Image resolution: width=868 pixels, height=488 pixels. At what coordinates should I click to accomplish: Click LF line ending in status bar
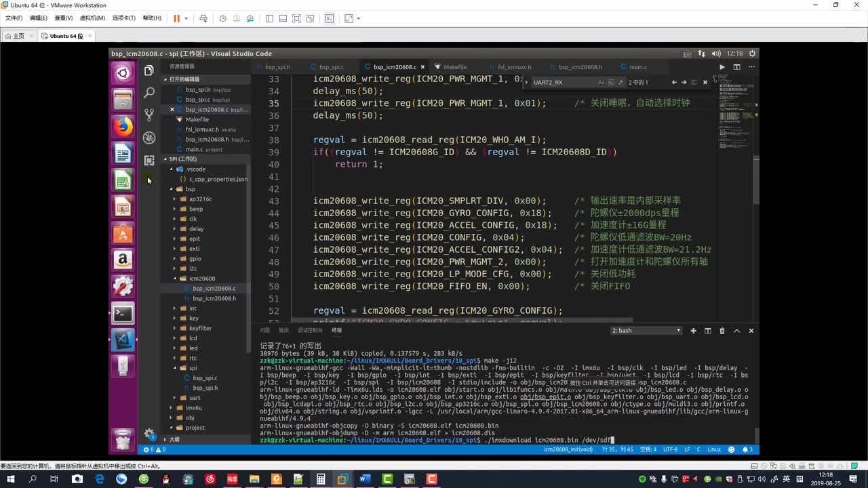click(x=688, y=449)
